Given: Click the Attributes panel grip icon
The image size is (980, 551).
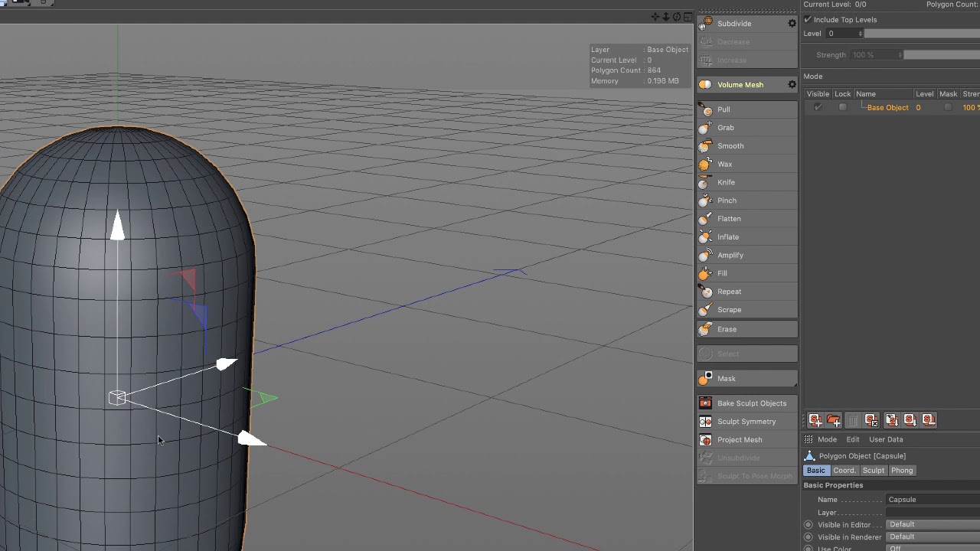Looking at the screenshot, I should (808, 439).
